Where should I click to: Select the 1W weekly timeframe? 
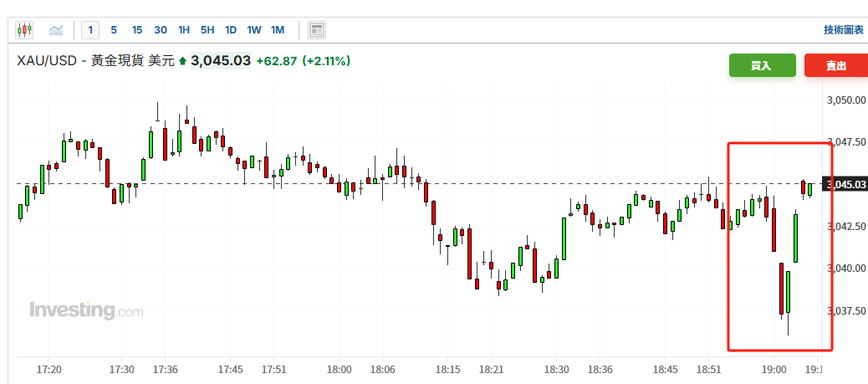pyautogui.click(x=254, y=30)
